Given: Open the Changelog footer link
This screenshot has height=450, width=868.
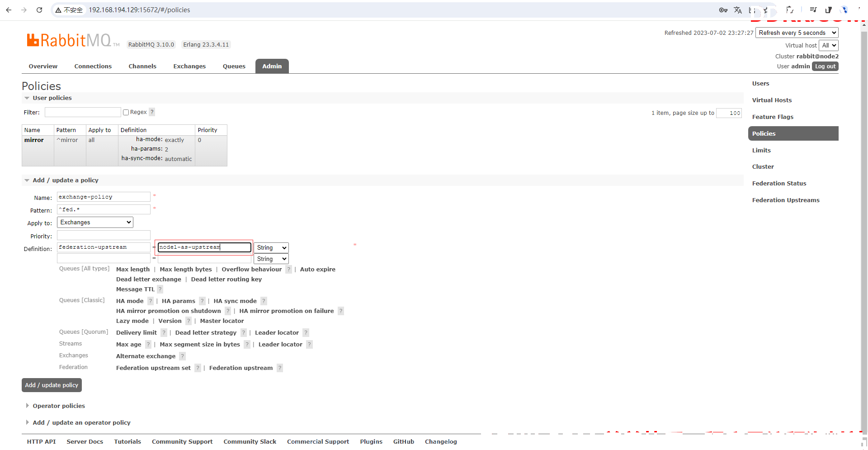Looking at the screenshot, I should tap(441, 441).
